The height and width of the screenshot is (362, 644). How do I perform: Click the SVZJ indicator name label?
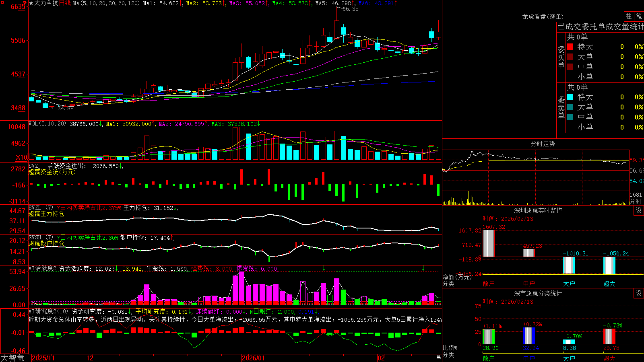tap(35, 166)
